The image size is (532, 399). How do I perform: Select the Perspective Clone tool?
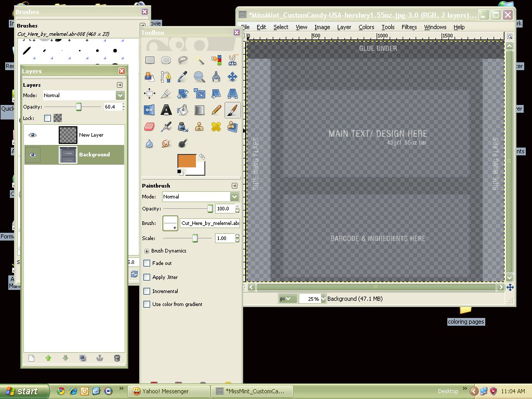232,127
